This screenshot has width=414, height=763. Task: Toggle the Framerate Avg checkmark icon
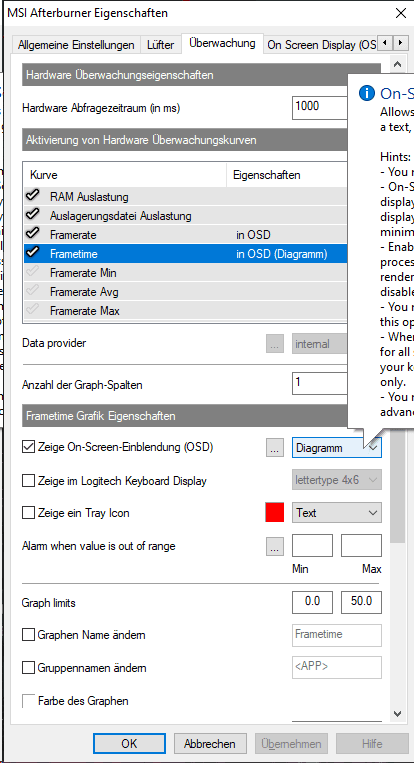click(x=33, y=291)
